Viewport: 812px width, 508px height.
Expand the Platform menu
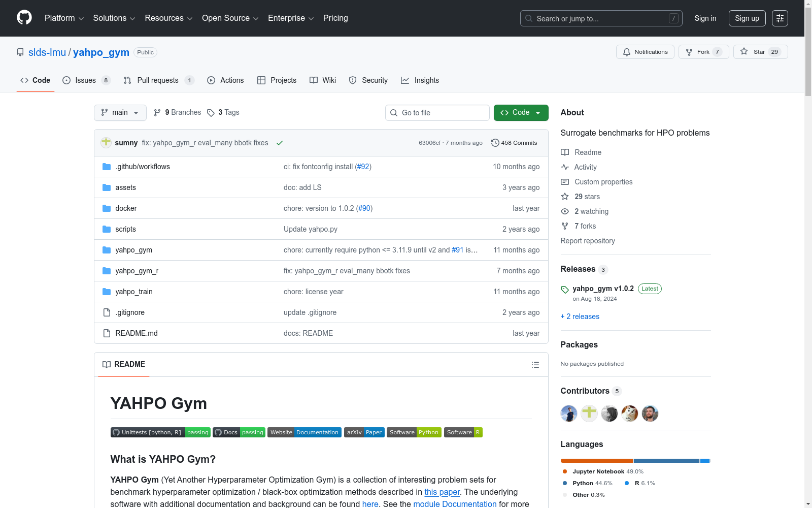tap(64, 18)
